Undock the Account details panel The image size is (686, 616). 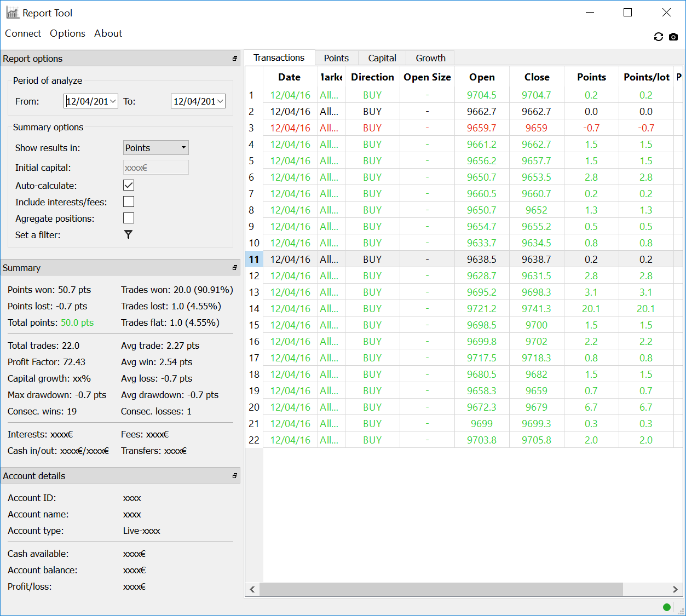coord(235,476)
